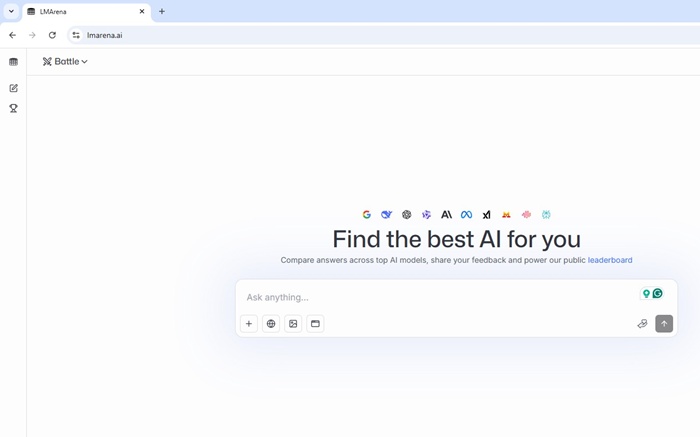Focus the Ask anything input field

(430, 297)
